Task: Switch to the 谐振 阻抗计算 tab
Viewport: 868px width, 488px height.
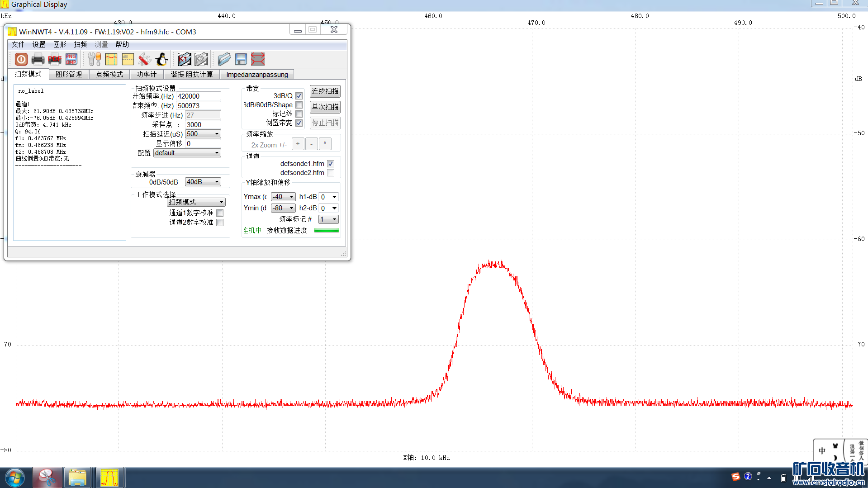Action: point(192,74)
